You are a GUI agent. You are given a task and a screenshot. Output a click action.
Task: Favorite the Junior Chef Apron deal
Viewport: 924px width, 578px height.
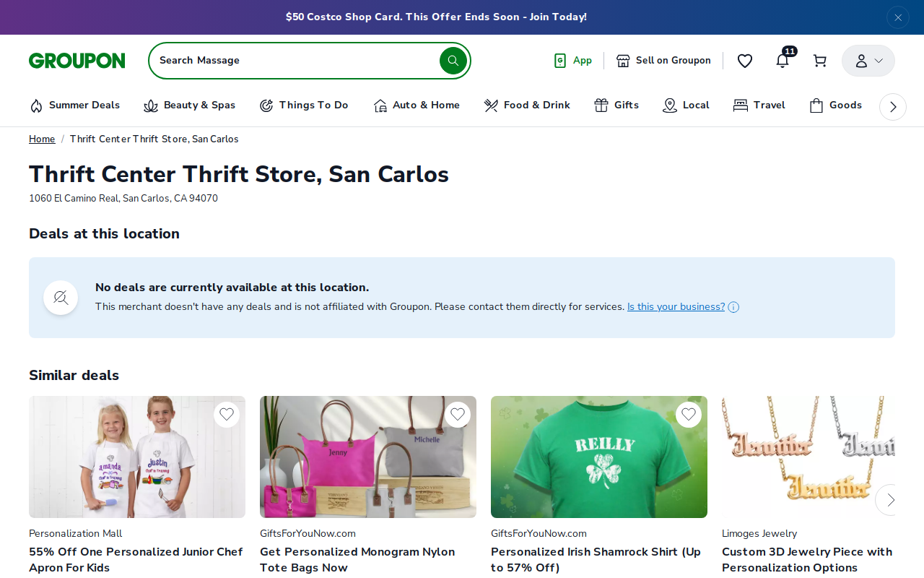coord(227,415)
